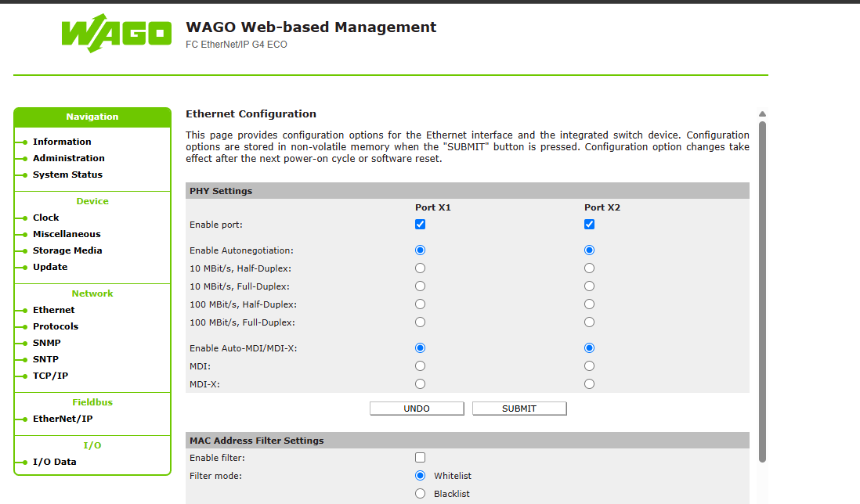Viewport: 860px width, 504px height.
Task: Click the vertical page scrollbar
Action: click(762, 290)
